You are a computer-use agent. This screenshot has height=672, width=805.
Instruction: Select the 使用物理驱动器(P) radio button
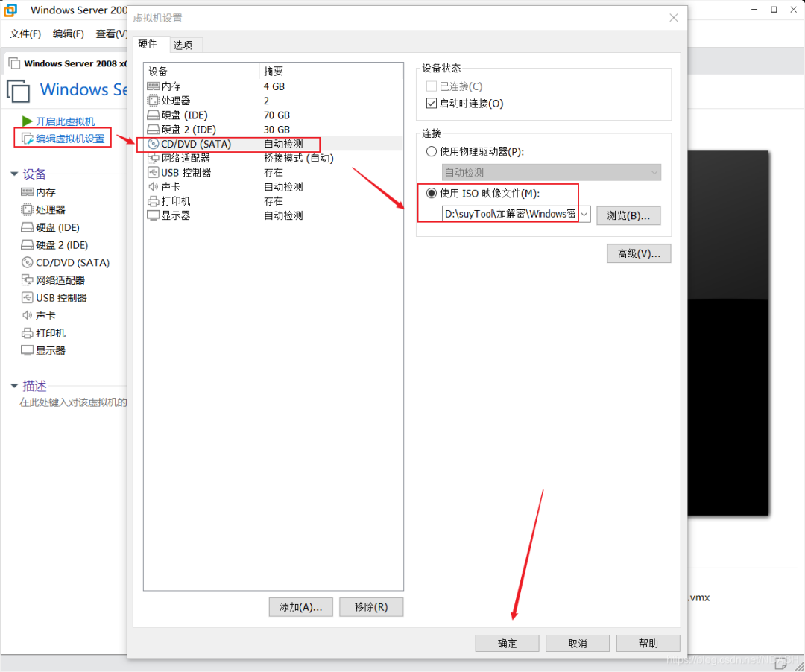coord(432,151)
